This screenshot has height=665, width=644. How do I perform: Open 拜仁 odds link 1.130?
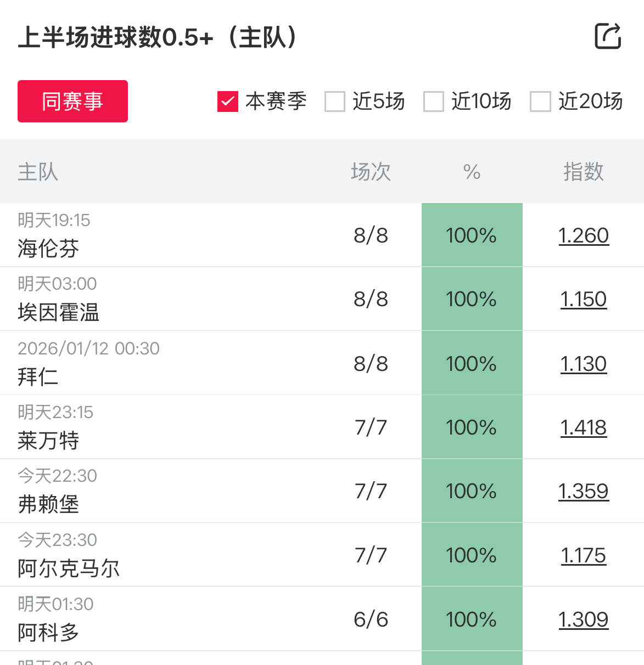(583, 363)
